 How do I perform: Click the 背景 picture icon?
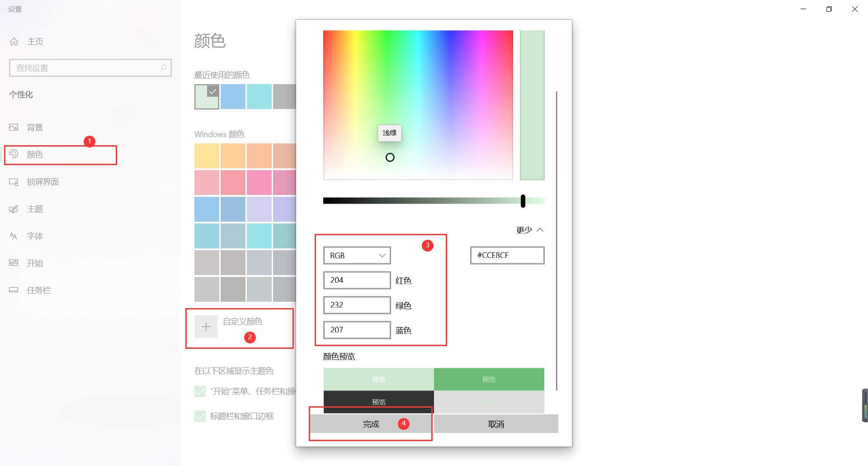(x=14, y=128)
